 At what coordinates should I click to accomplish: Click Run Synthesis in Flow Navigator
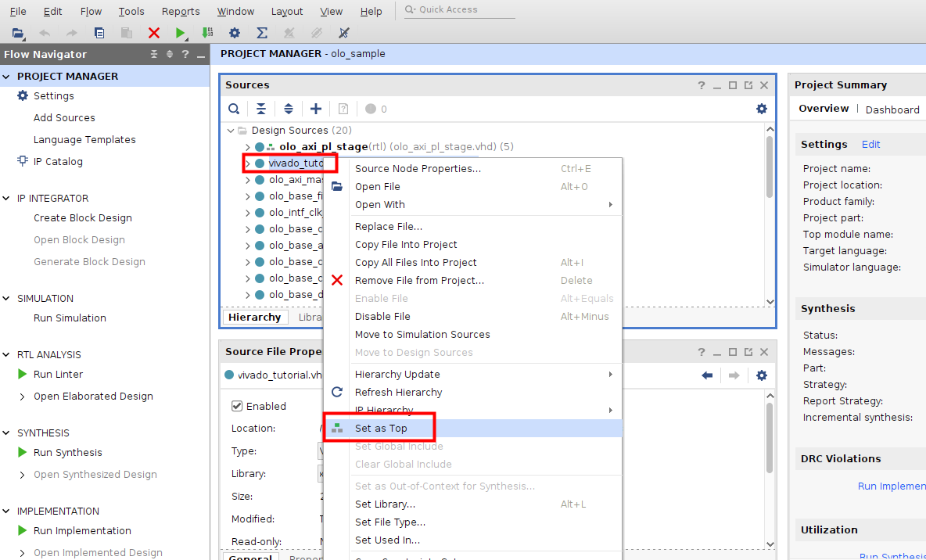pos(68,453)
